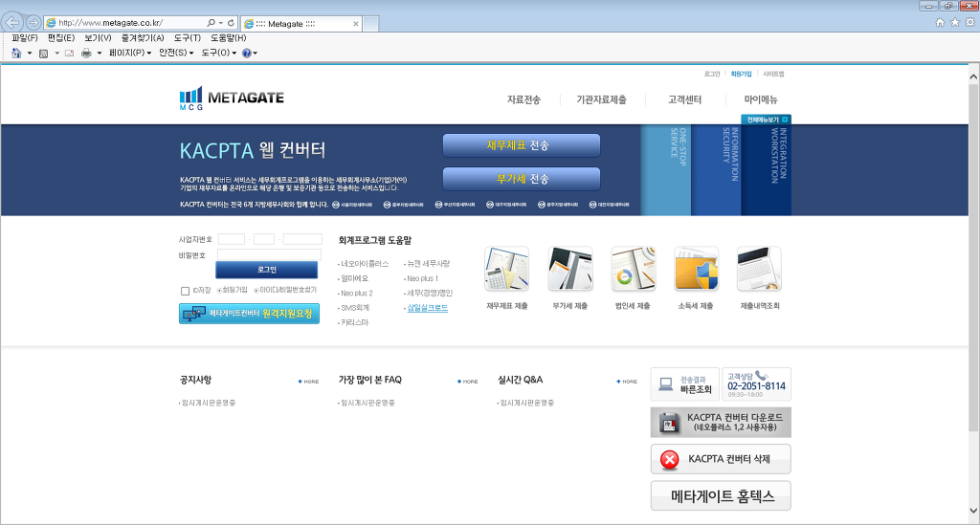The height and width of the screenshot is (525, 980).
Task: Open the 도구(O) dropdown menu
Action: coord(219,53)
